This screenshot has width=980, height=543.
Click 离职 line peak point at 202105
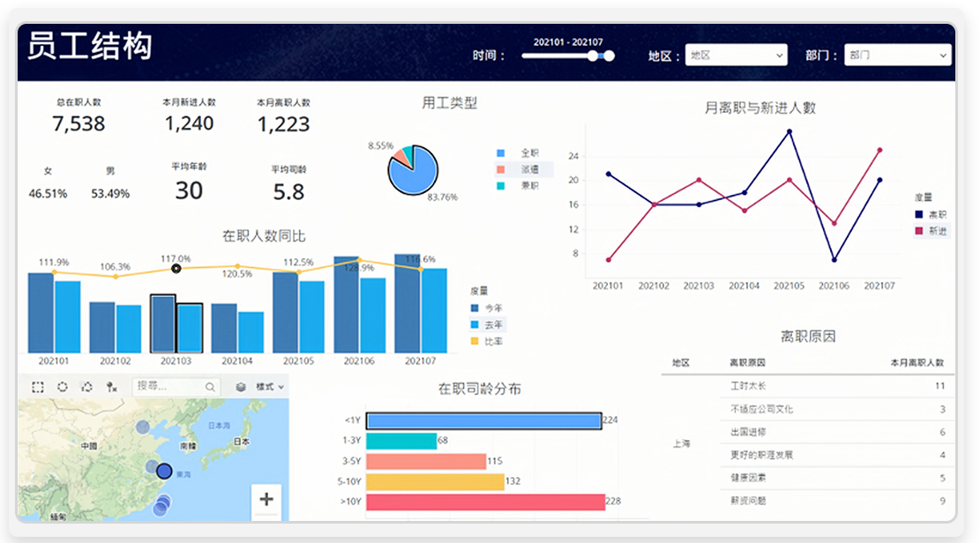789,131
